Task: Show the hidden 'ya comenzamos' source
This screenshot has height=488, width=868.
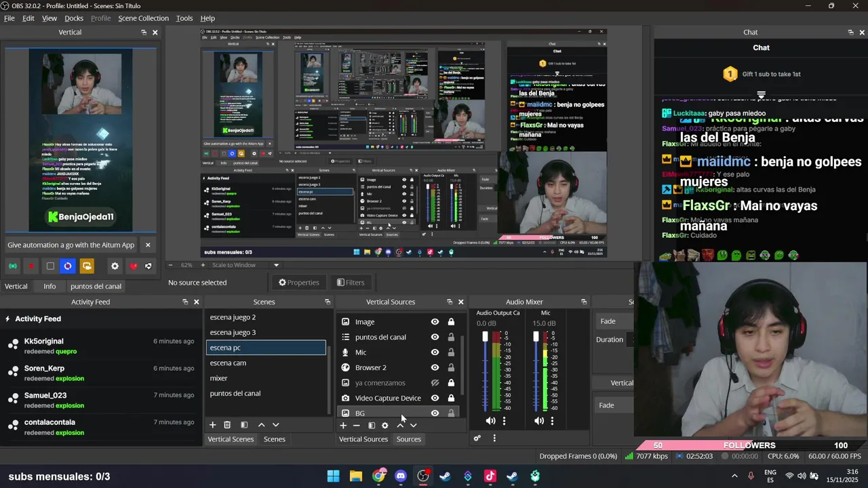Action: [x=435, y=383]
